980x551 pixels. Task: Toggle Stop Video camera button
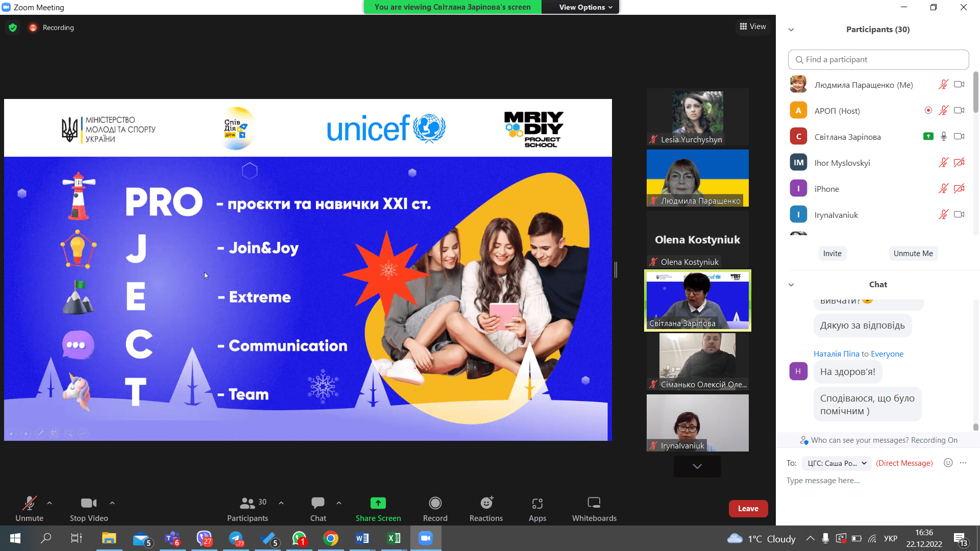(88, 503)
